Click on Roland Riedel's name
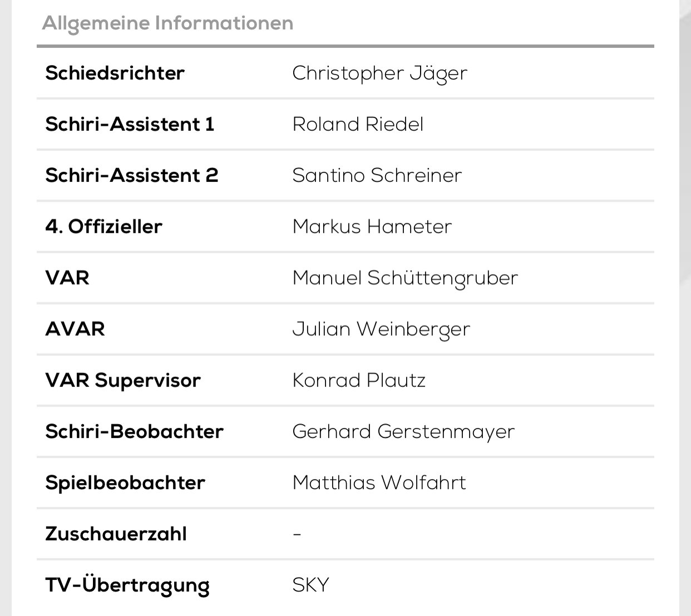Image resolution: width=691 pixels, height=616 pixels. pos(358,124)
